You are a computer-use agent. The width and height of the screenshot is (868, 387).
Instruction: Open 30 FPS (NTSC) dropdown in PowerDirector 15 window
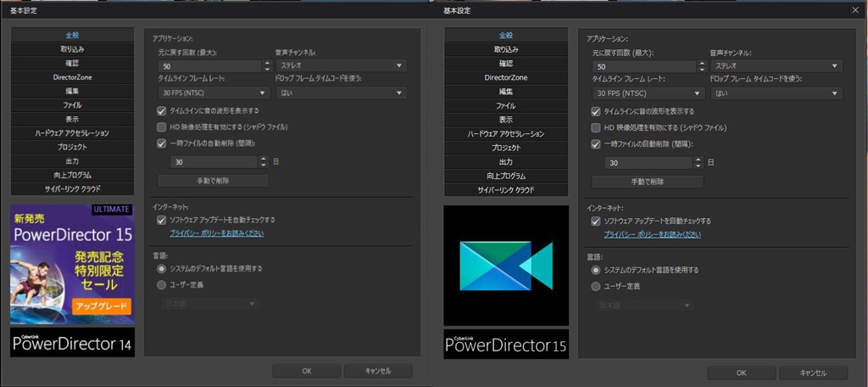648,93
